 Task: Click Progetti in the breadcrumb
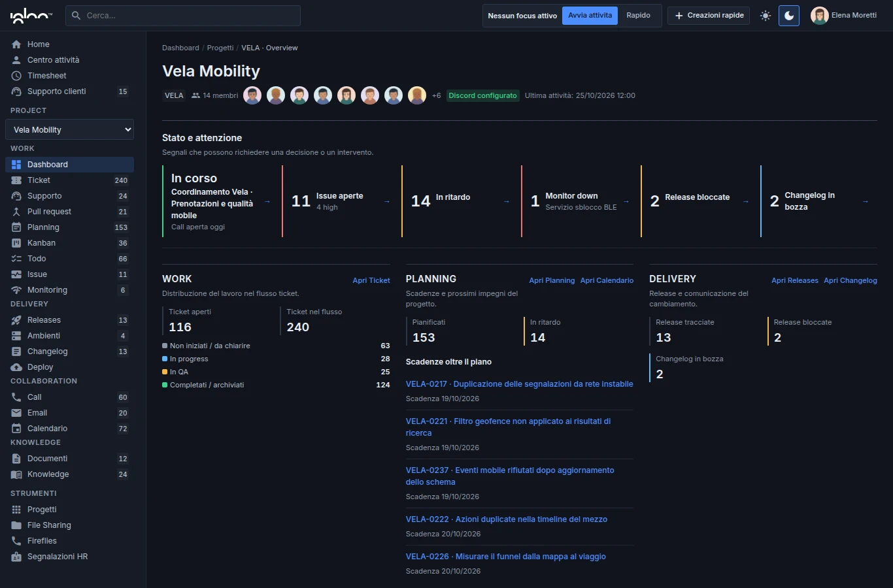(220, 48)
